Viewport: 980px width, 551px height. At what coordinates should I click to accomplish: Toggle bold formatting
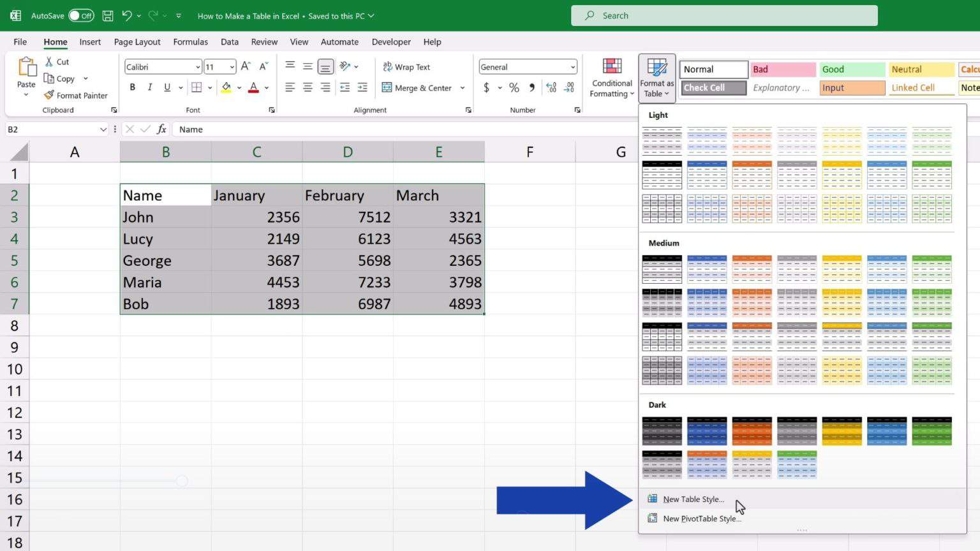tap(132, 87)
